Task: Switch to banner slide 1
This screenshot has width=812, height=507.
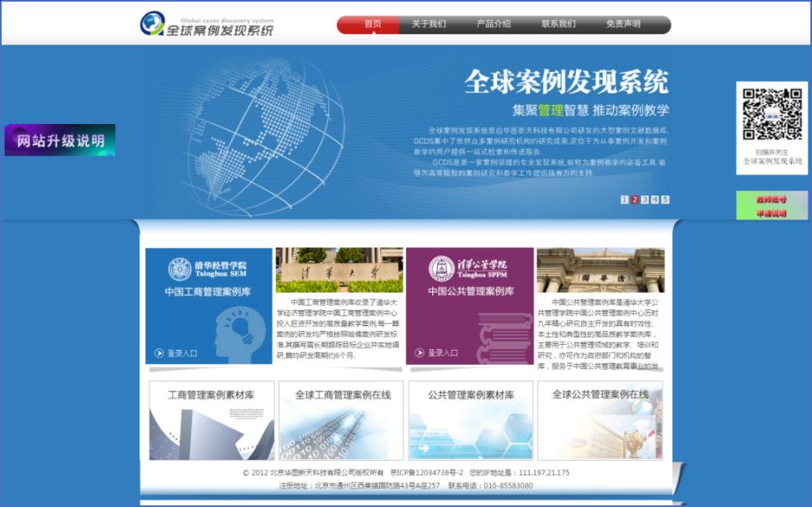Action: 624,199
